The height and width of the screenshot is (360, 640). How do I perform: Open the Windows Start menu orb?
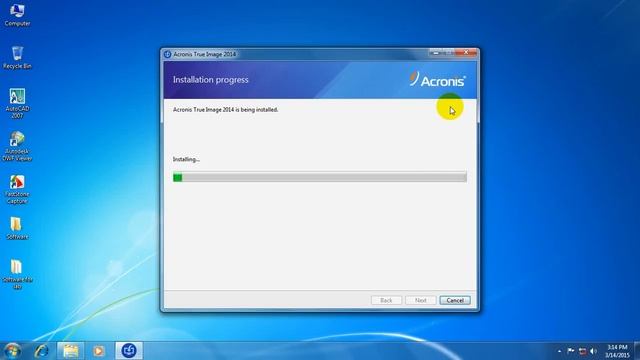pos(12,351)
